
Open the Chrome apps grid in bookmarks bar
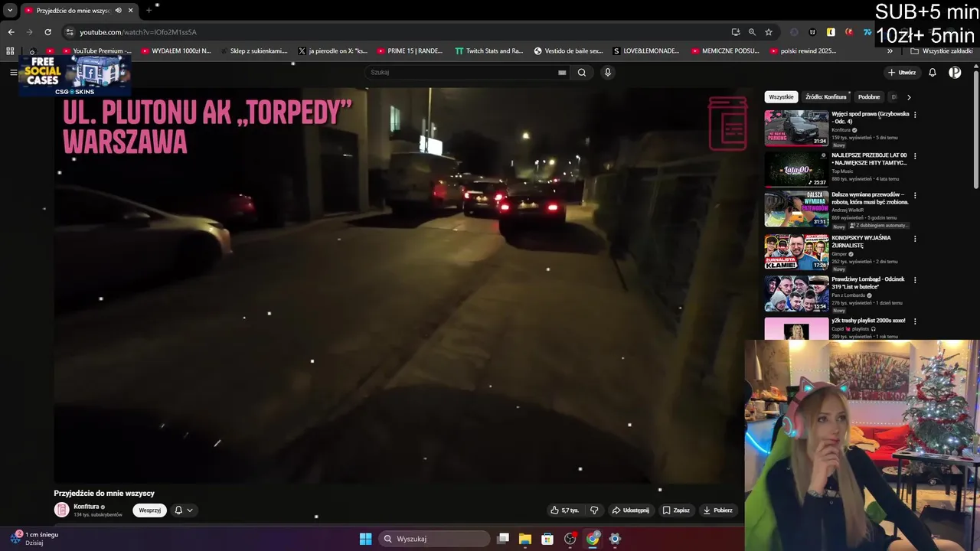[10, 51]
